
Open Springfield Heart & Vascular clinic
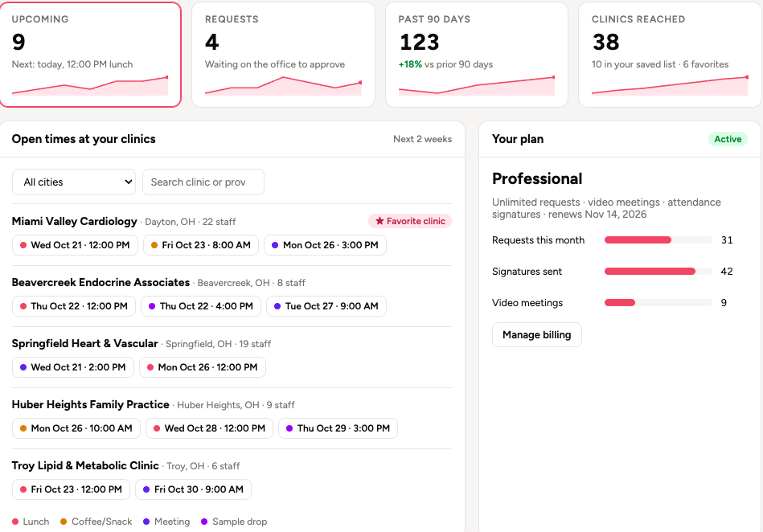pos(84,343)
